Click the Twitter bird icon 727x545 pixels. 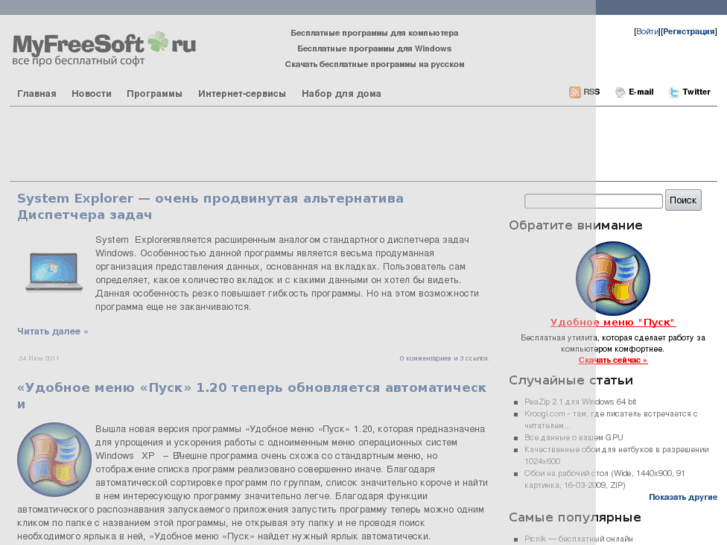pos(674,92)
